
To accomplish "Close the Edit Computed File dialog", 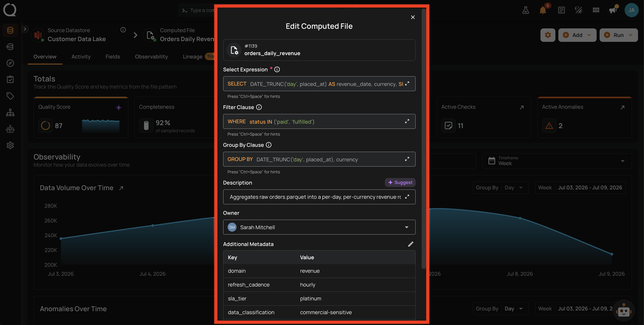I will tap(413, 17).
